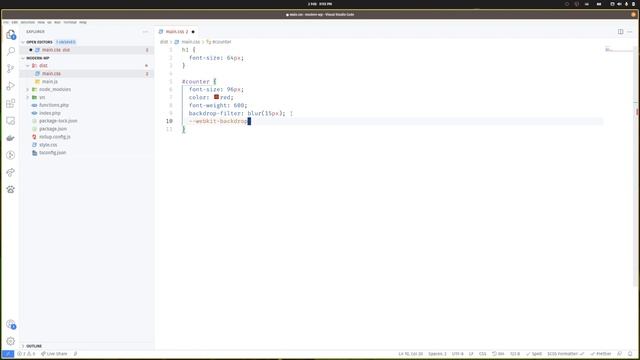Click the clock in the top system bar
Image resolution: width=640 pixels, height=360 pixels.
coord(320,4)
